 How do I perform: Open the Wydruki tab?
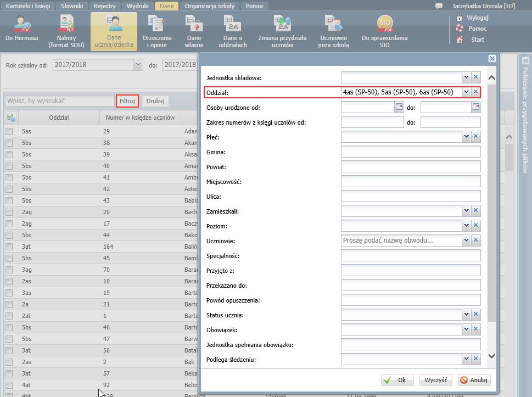(137, 6)
